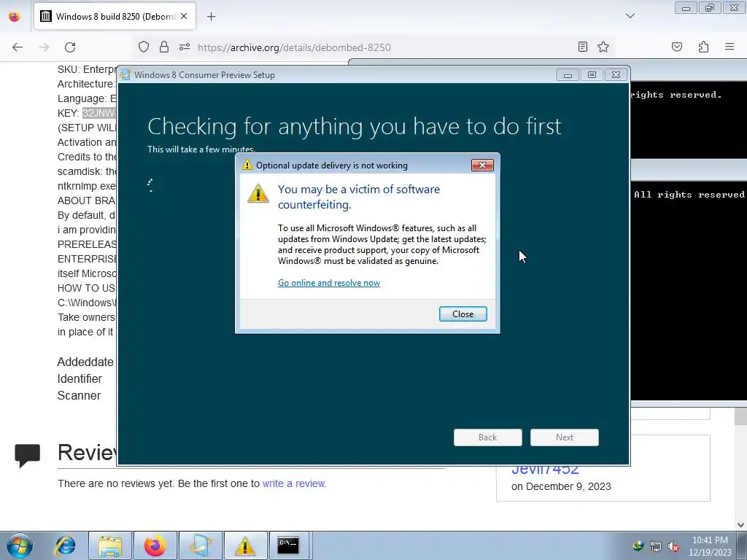Image resolution: width=747 pixels, height=560 pixels.
Task: Open site permissions icon in address bar
Action: click(x=185, y=47)
